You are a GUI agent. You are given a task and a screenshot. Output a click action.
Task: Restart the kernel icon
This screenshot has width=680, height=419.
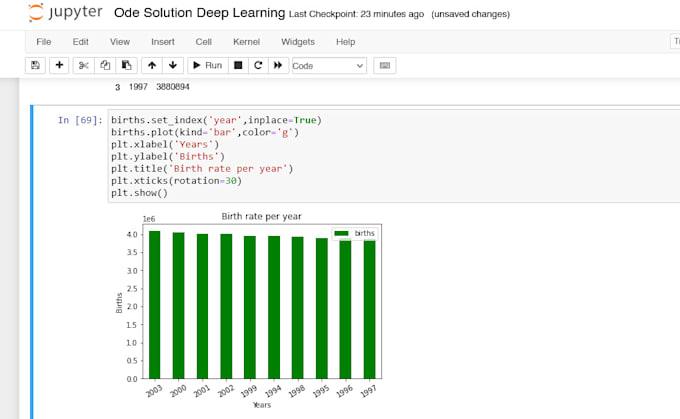[x=258, y=65]
